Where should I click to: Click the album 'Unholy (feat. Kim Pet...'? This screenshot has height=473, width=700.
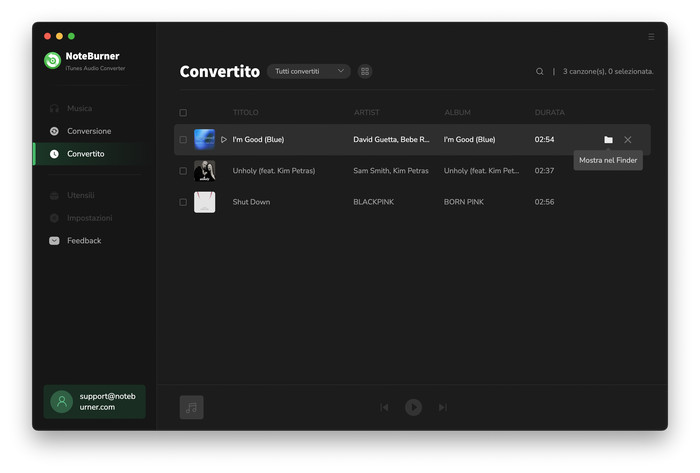point(481,171)
